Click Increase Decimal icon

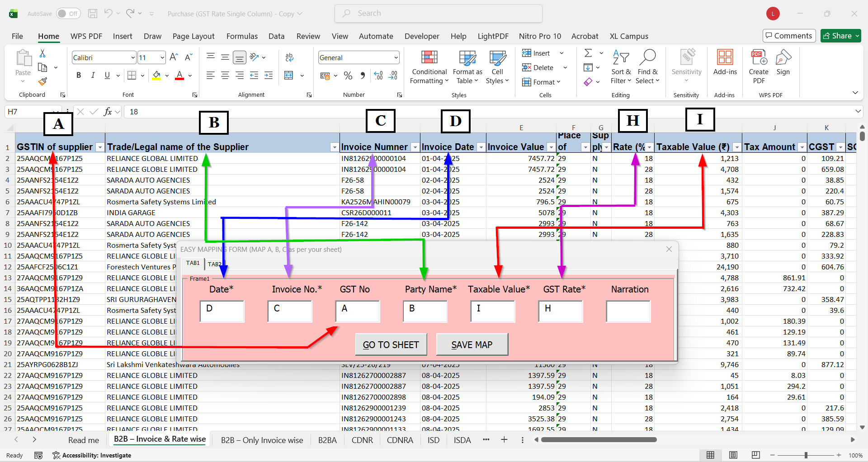[378, 75]
